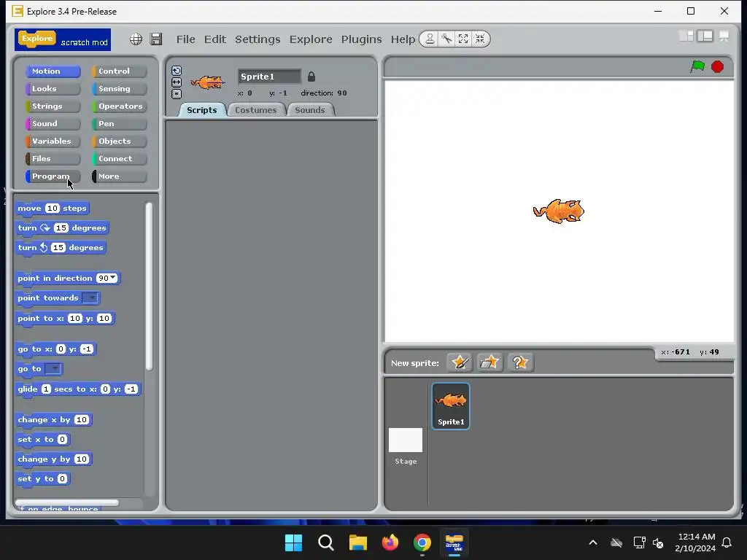Screen dimensions: 747x560
Task: Click the cat sprite on the stage
Action: (x=558, y=211)
